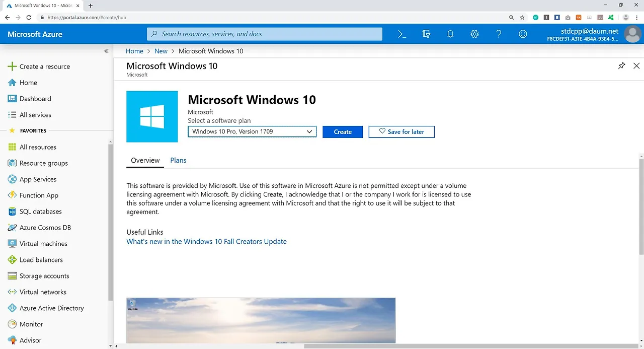The width and height of the screenshot is (644, 349).
Task: Open the Windows 10 Fall Creators Update link
Action: point(206,242)
